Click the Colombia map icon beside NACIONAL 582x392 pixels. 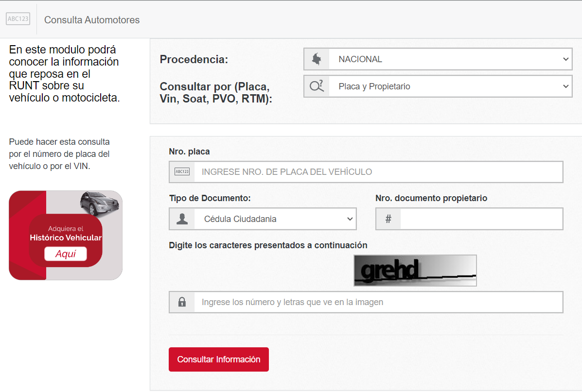[x=317, y=59]
